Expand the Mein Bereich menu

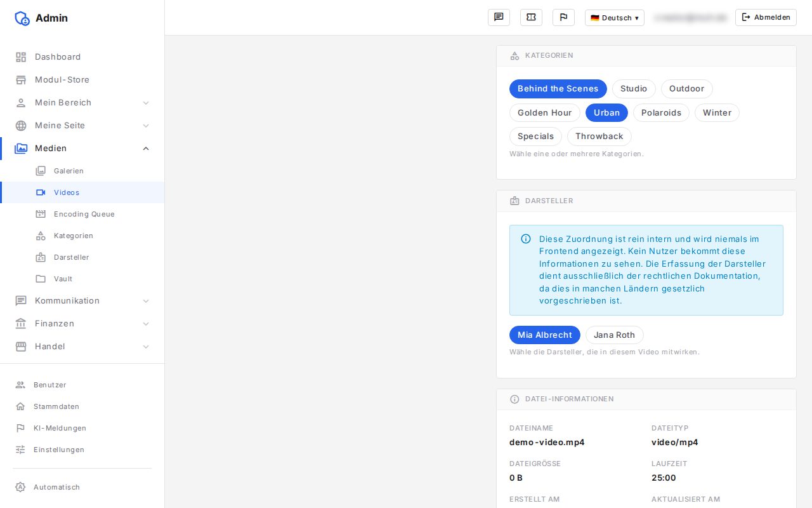[x=82, y=103]
